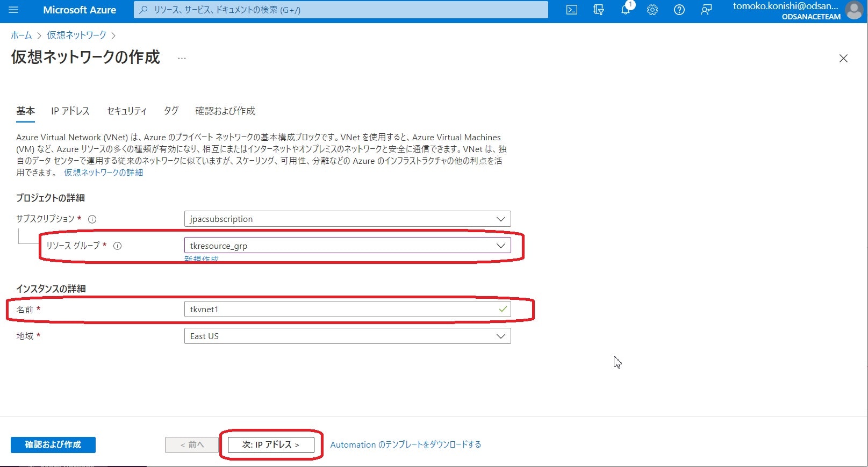Click the < 前へ button
This screenshot has width=868, height=467.
tap(192, 445)
